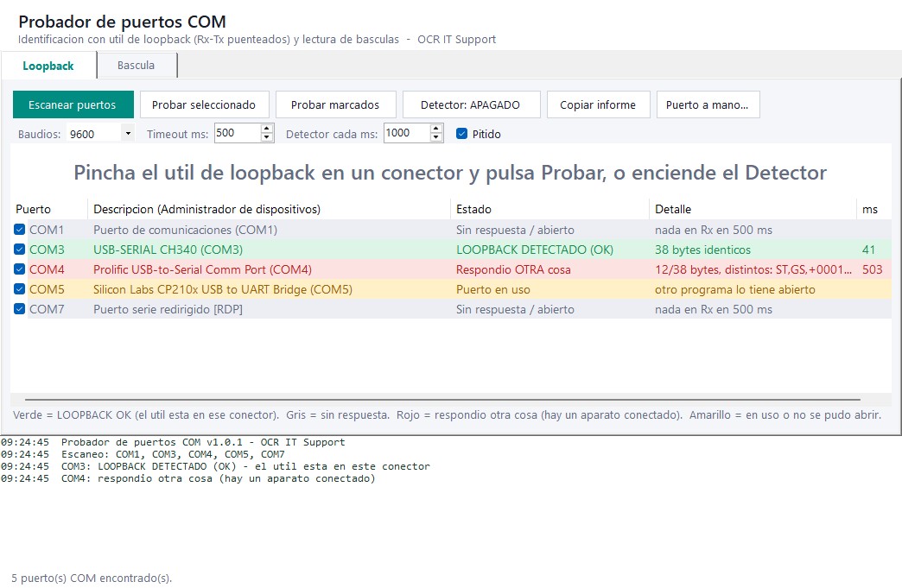Click 'otro programa lo tiene abierto' cell

[x=735, y=289]
